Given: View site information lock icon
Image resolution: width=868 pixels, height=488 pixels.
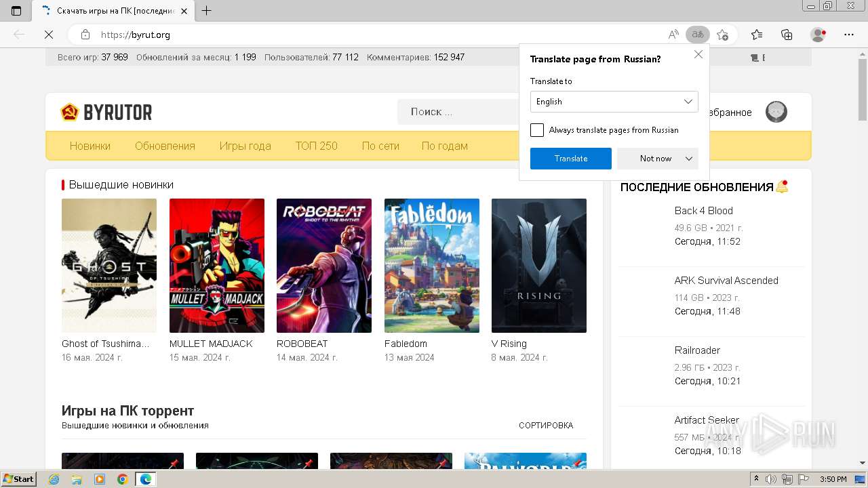Looking at the screenshot, I should (x=85, y=35).
